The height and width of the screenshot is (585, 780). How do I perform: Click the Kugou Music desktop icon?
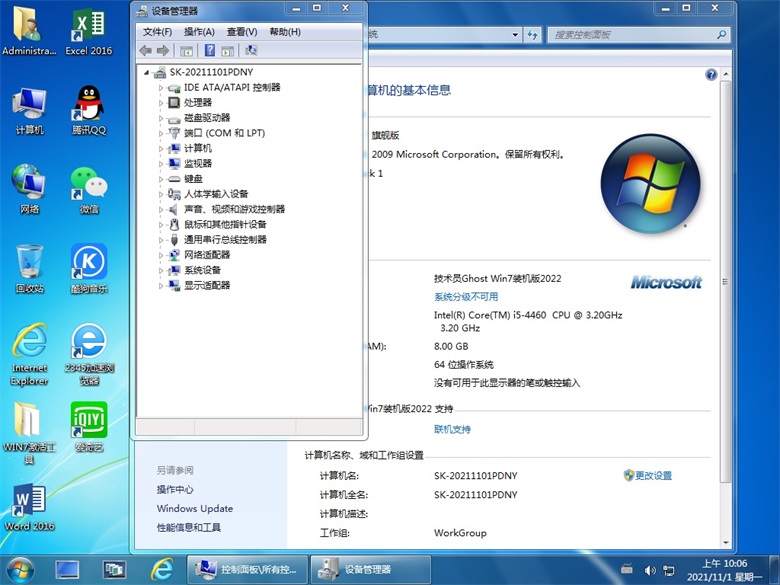[89, 267]
